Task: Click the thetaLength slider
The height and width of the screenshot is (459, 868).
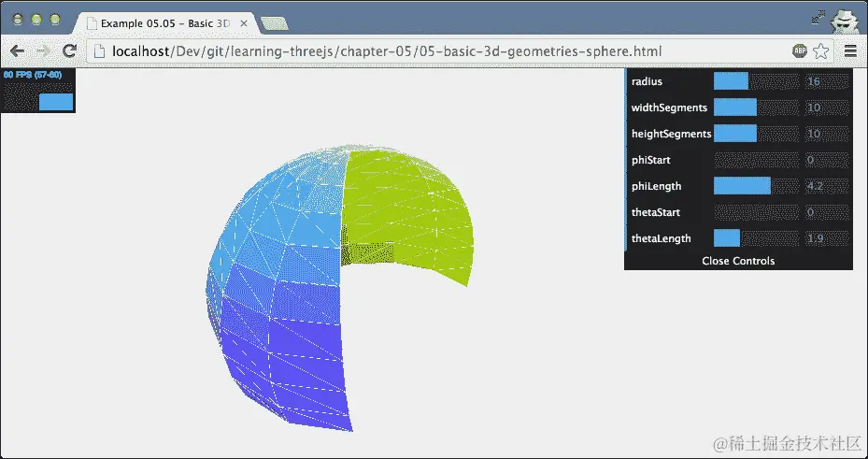Action: (x=756, y=238)
